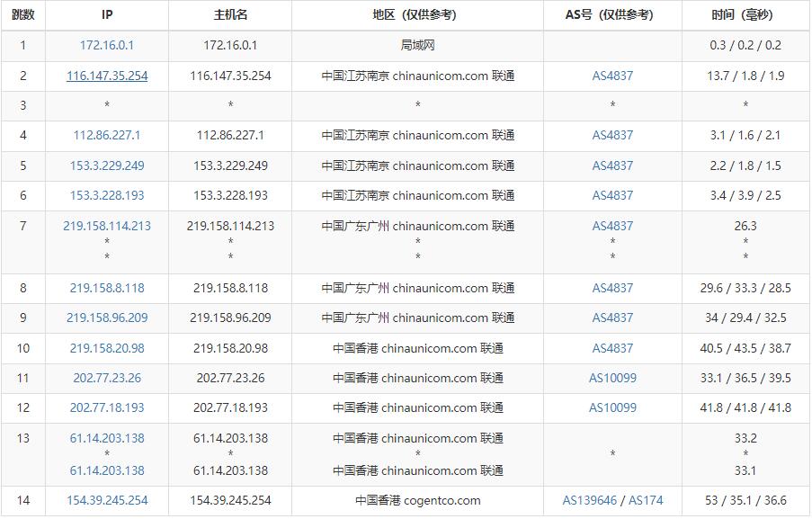
Task: Select hostname cell 153.3.228.193
Action: click(x=230, y=195)
